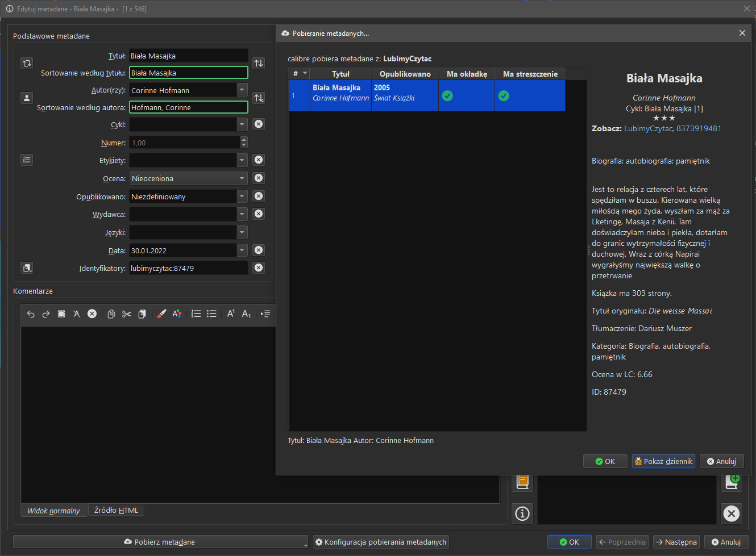The width and height of the screenshot is (756, 556).
Task: Open the Data date picker dropdown
Action: 242,250
